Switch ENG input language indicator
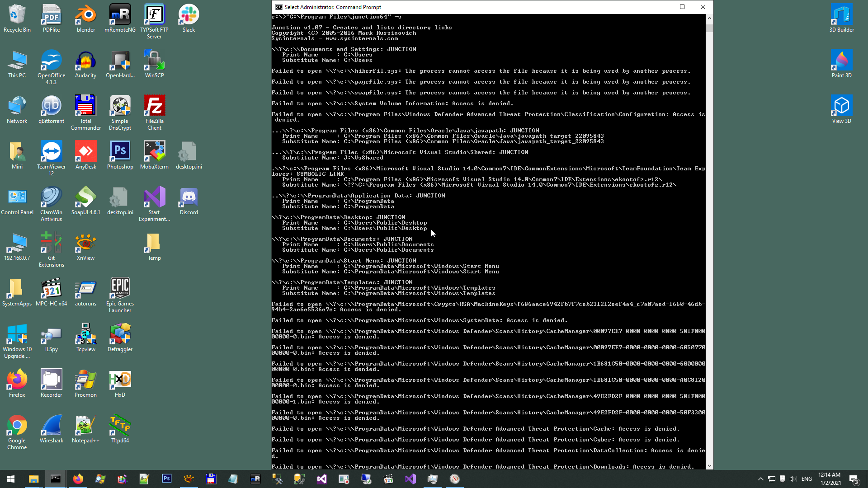Viewport: 868px width, 488px height. [807, 479]
